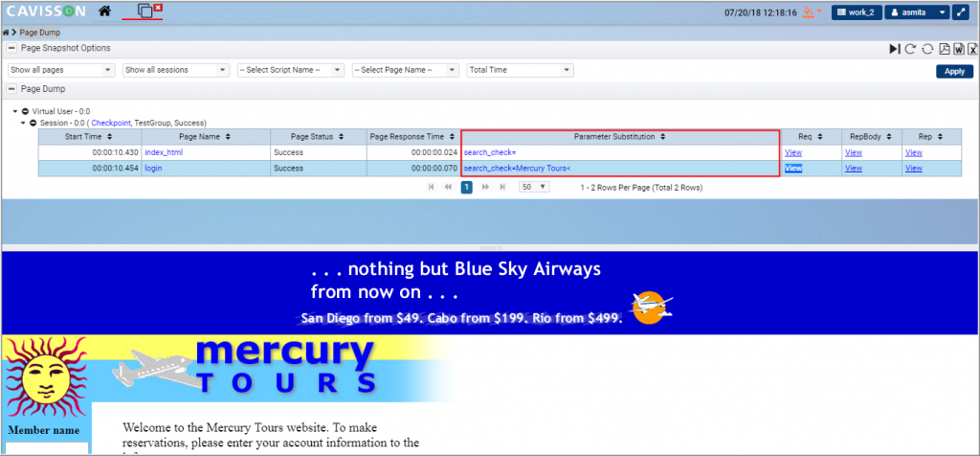
Task: Open the Select Page Name dropdown
Action: pos(406,70)
